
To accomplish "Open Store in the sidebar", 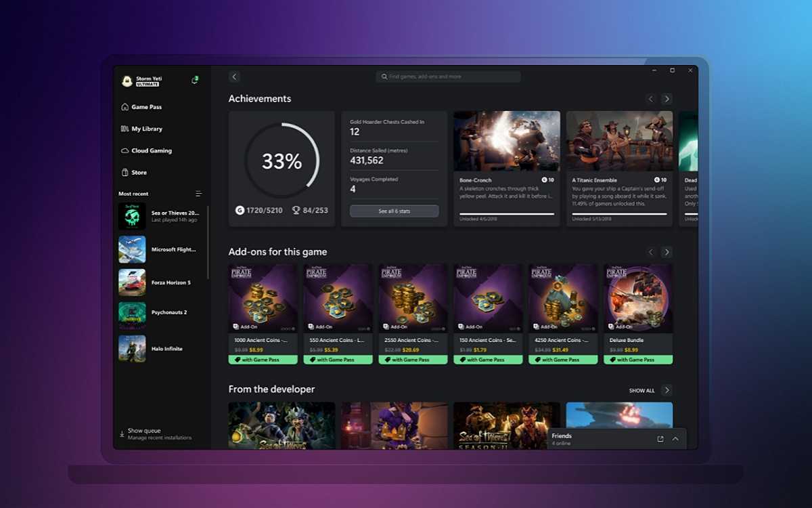I will pos(134,172).
